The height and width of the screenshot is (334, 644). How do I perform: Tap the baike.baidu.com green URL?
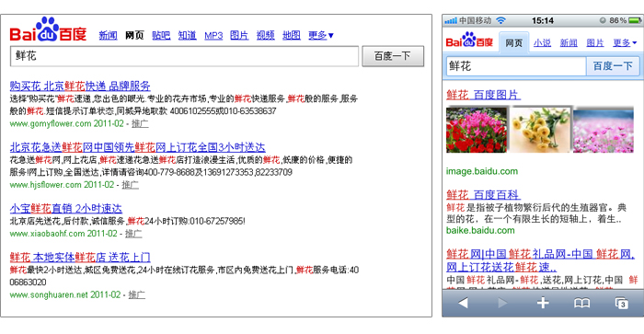(480, 230)
